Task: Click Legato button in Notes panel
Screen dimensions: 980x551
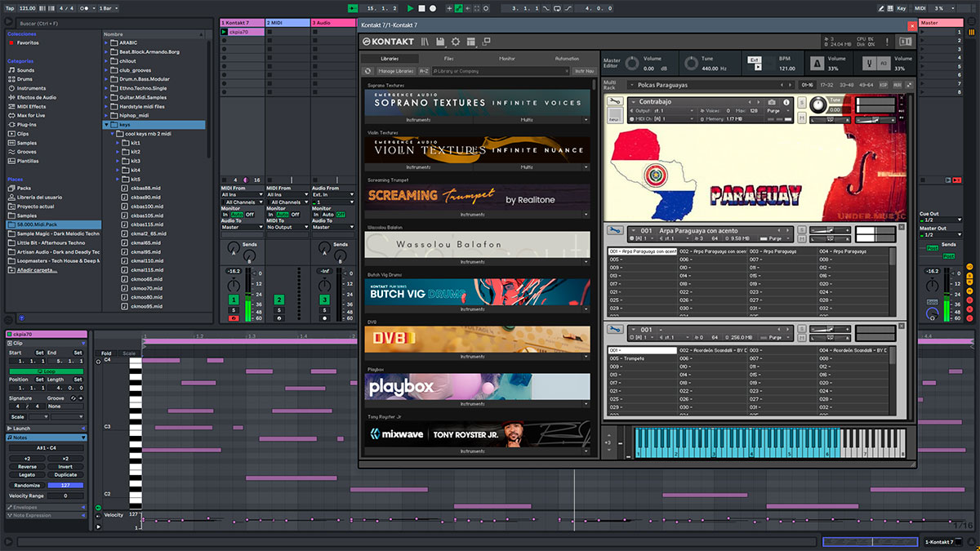Action: (x=27, y=475)
